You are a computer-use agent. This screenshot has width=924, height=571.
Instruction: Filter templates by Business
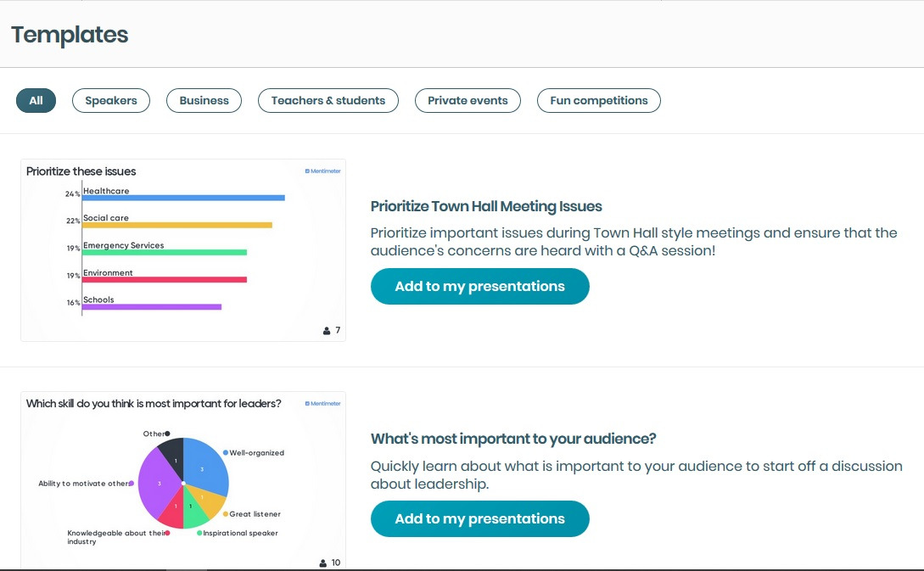pos(204,100)
